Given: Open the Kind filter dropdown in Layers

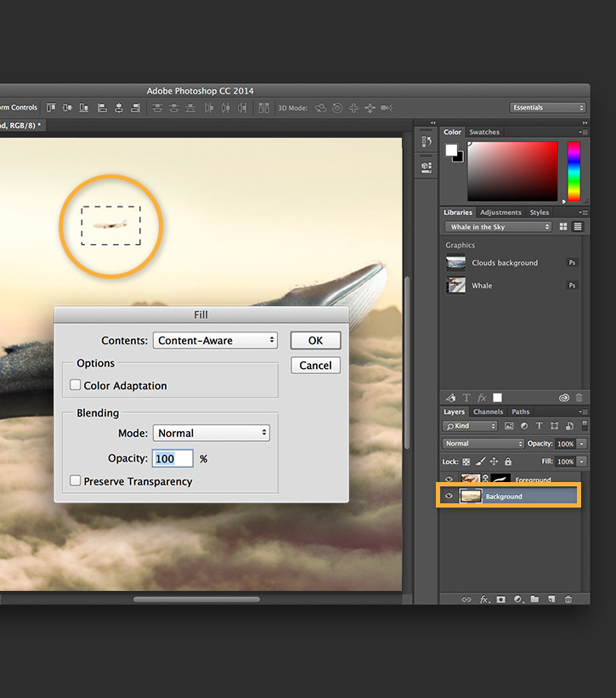Looking at the screenshot, I should click(x=470, y=426).
